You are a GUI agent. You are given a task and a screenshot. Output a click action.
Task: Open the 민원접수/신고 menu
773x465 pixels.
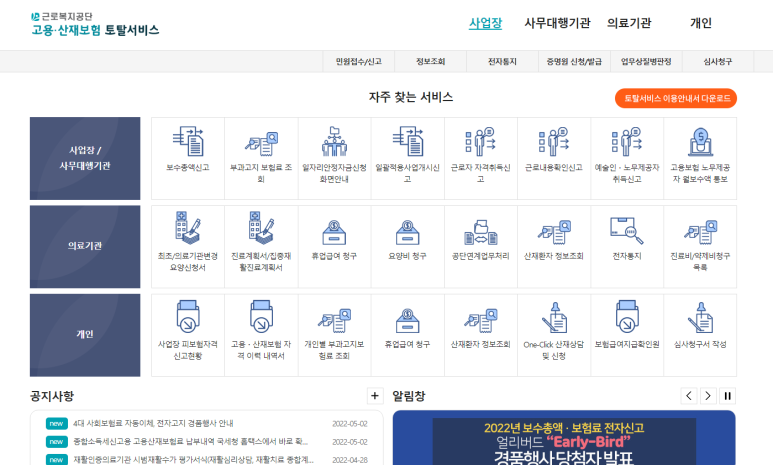359,62
